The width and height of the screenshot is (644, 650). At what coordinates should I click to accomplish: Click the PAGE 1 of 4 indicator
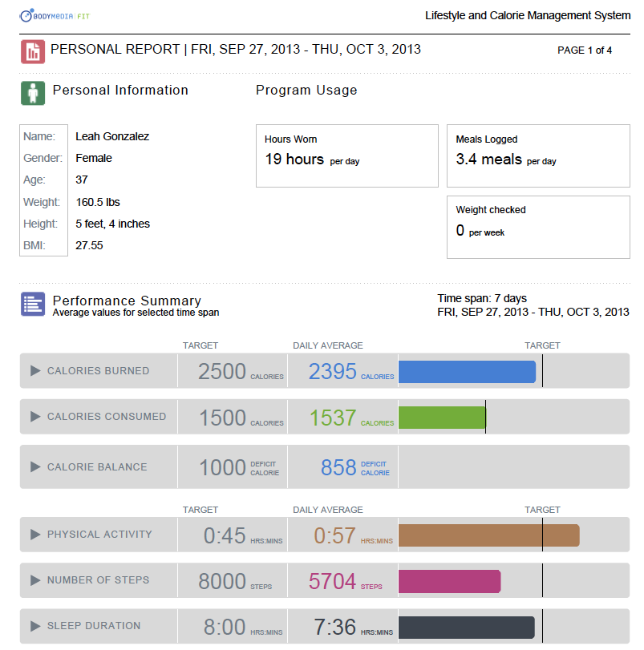[x=585, y=50]
